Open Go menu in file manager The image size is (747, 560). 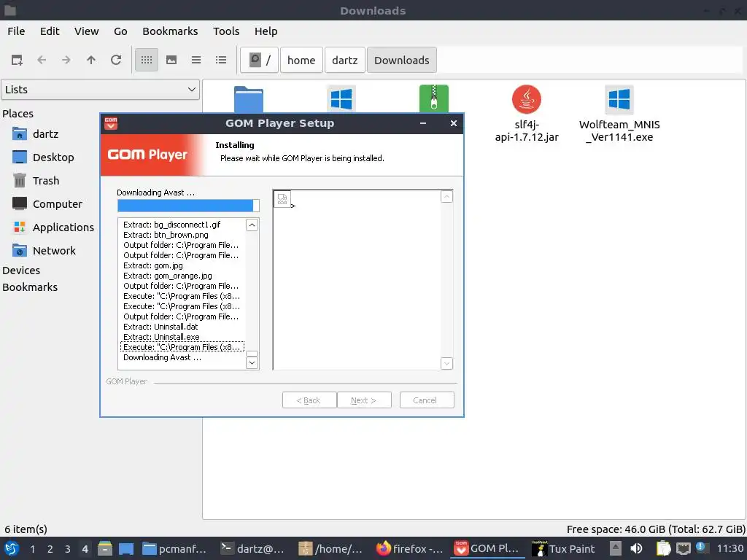point(120,31)
